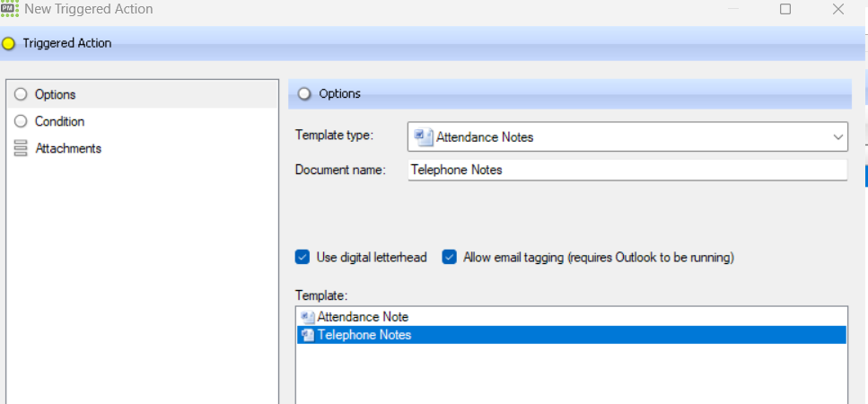The width and height of the screenshot is (868, 404).
Task: Click the application icon in the title bar
Action: pyautogui.click(x=11, y=9)
